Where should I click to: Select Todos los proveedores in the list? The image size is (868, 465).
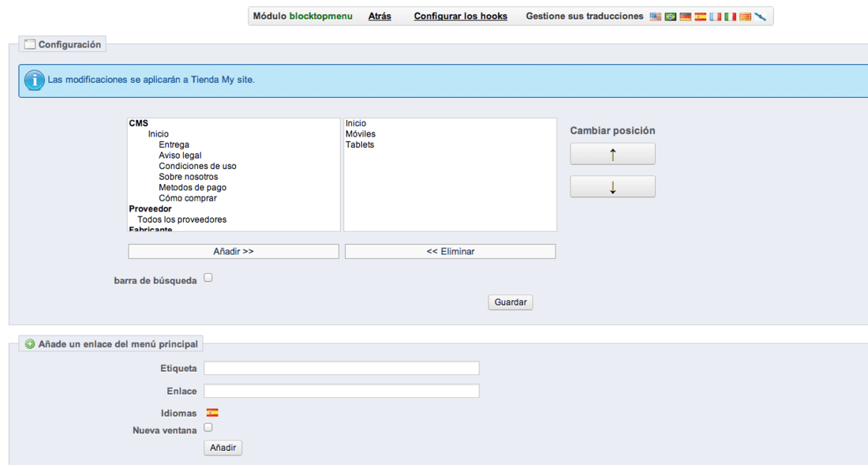[x=182, y=219]
